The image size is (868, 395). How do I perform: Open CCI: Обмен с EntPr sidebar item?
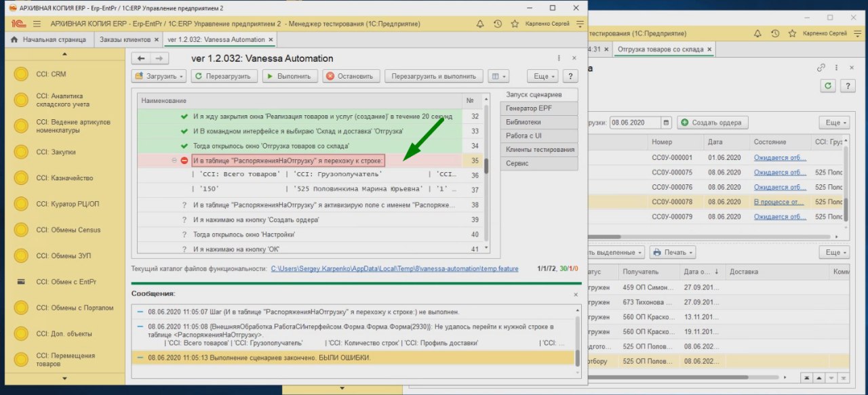(66, 281)
